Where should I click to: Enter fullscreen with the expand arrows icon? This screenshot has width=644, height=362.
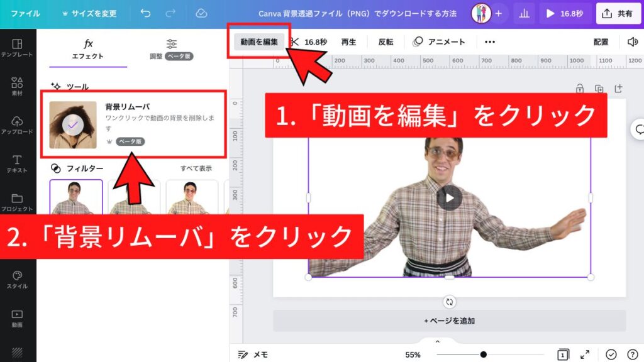coord(585,354)
